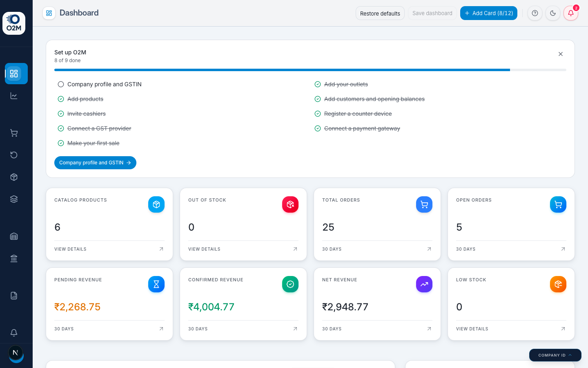Open the bank building icon in sidebar
Image resolution: width=588 pixels, height=368 pixels.
pyautogui.click(x=14, y=258)
